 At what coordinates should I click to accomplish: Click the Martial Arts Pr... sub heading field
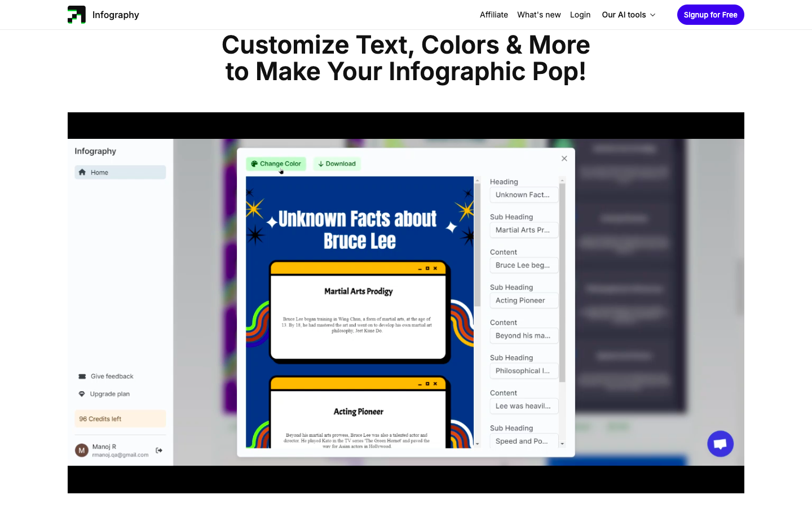[524, 230]
